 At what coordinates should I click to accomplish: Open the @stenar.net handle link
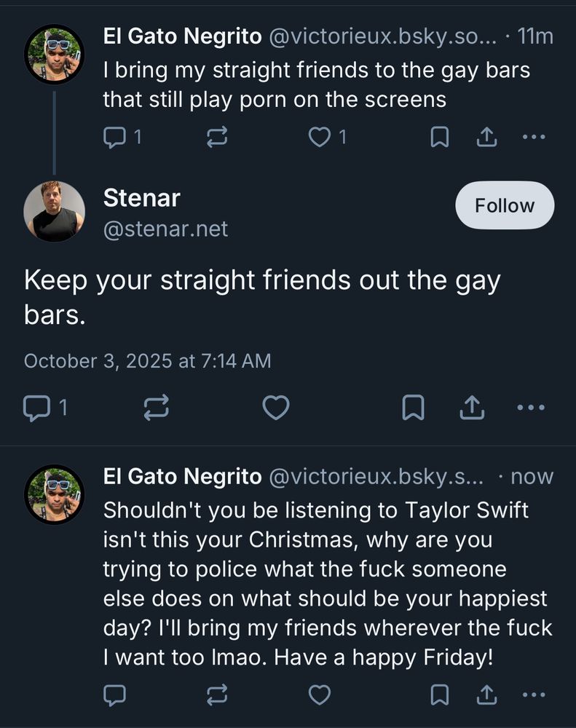click(x=165, y=229)
